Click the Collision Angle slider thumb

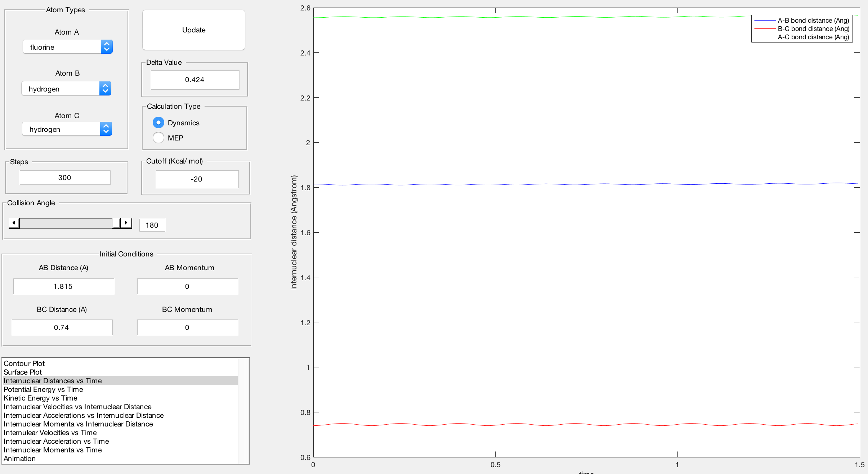[116, 223]
